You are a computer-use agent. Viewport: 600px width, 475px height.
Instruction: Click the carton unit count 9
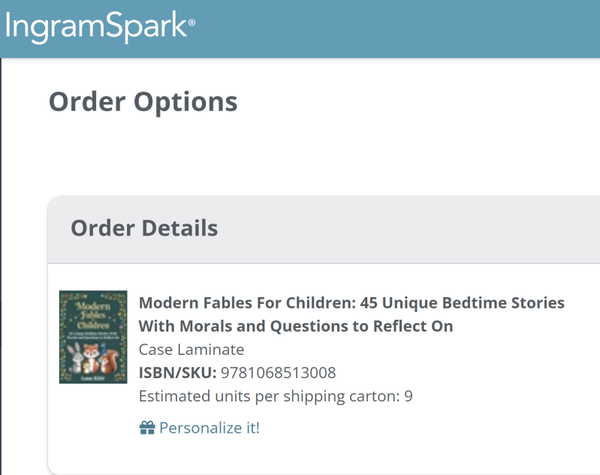[x=408, y=396]
